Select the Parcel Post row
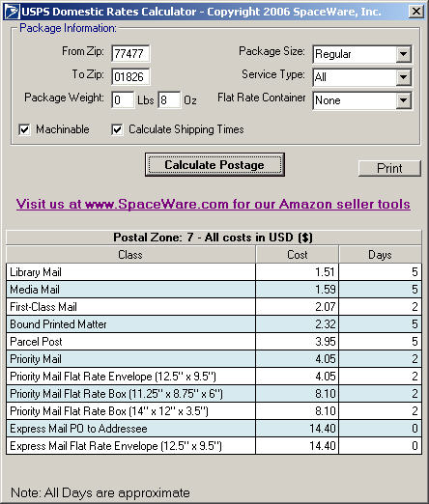This screenshot has width=429, height=504. pyautogui.click(x=214, y=342)
